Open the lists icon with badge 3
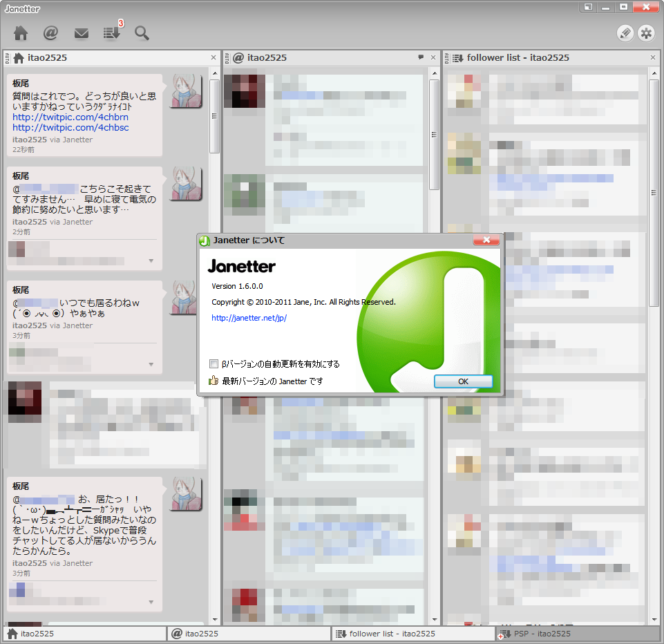This screenshot has width=664, height=644. coord(112,32)
